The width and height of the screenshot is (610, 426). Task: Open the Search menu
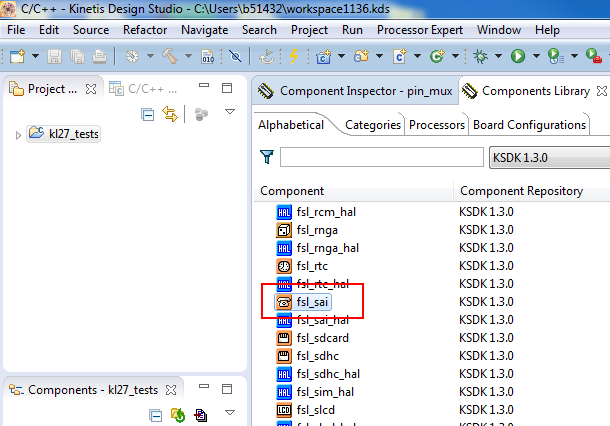(x=259, y=30)
